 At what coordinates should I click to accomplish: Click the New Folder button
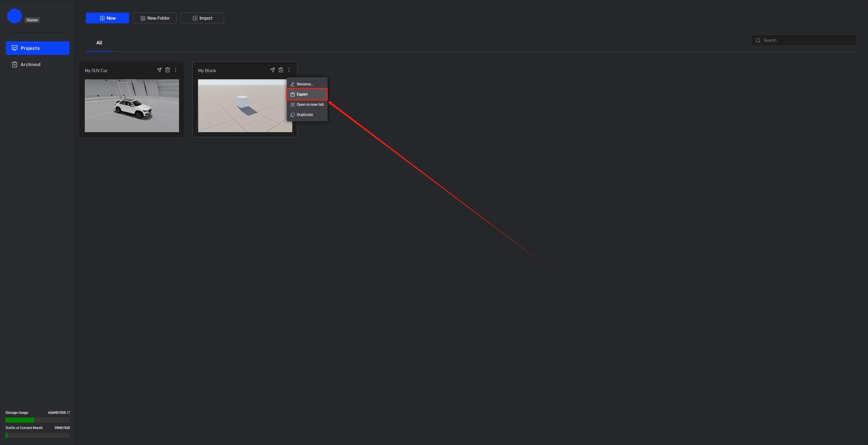click(x=155, y=18)
